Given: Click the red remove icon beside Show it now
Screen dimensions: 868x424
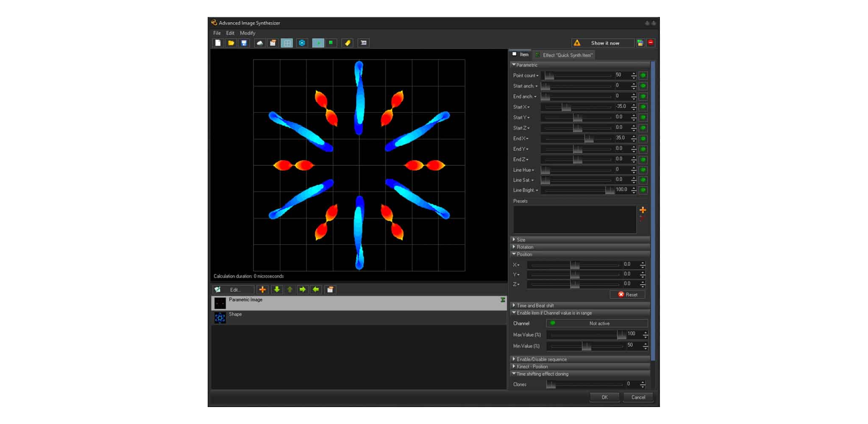Looking at the screenshot, I should point(651,43).
